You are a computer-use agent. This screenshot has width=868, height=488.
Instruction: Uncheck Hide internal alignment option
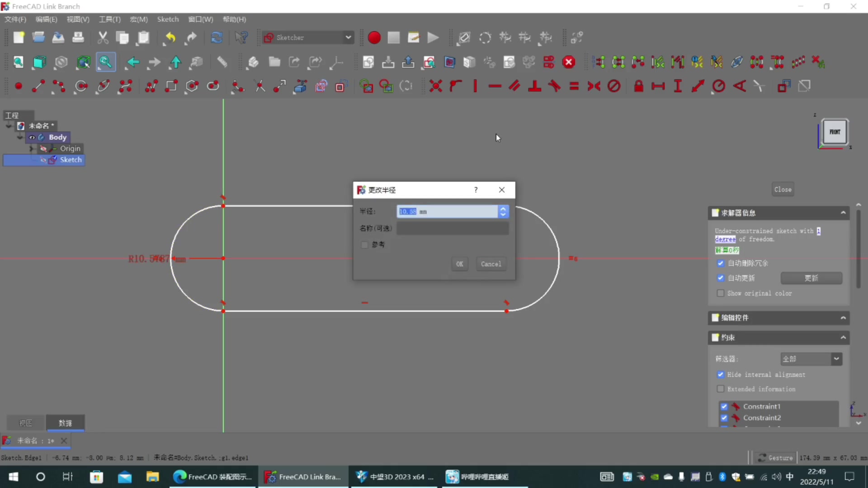(721, 375)
